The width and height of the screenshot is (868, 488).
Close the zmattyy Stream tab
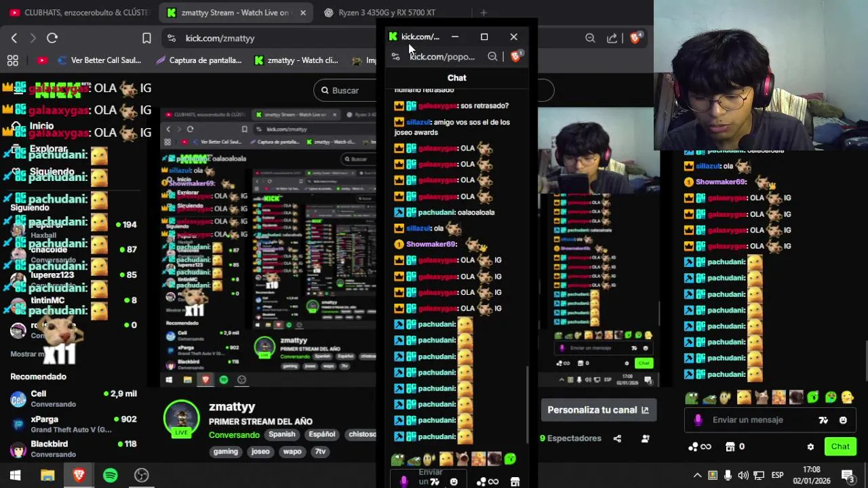point(302,12)
